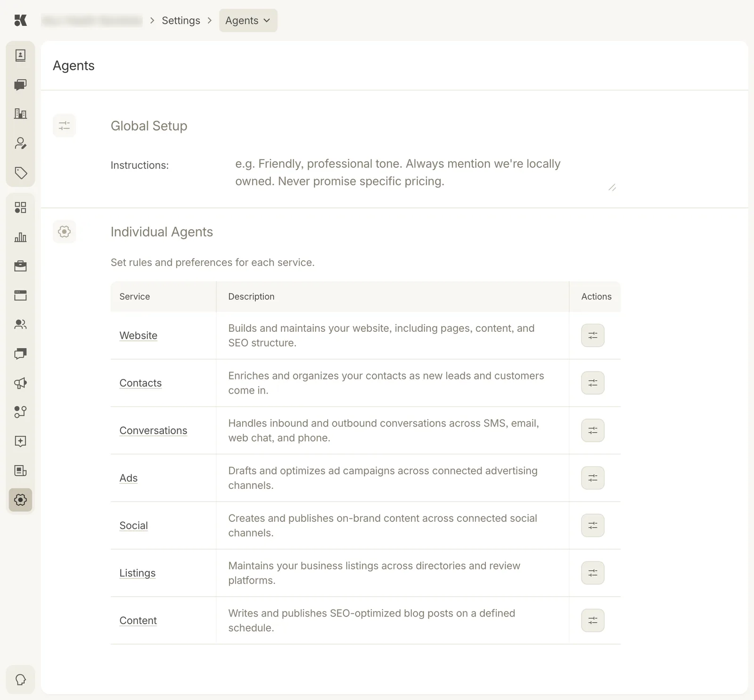Configure the Conversations agent via its sliders button

[x=593, y=430]
